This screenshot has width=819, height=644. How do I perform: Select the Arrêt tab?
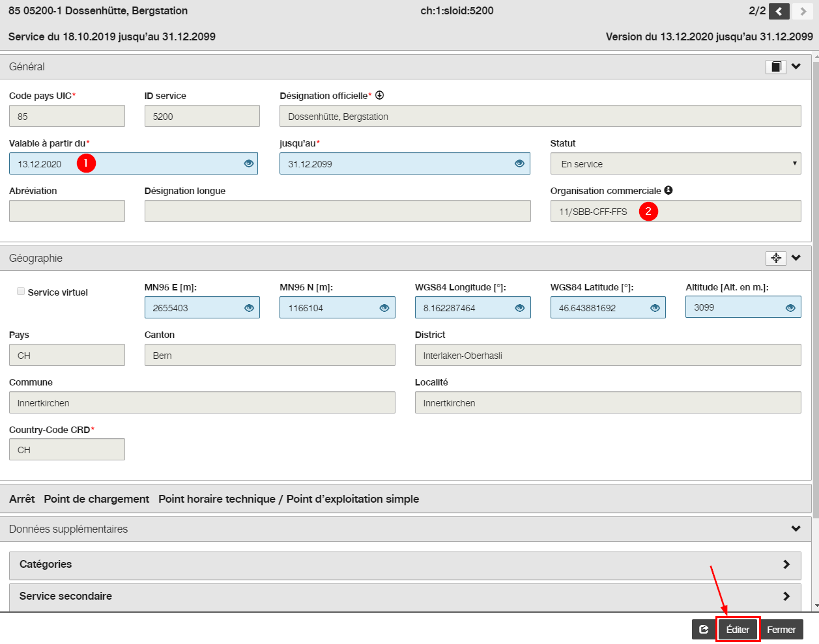(22, 499)
